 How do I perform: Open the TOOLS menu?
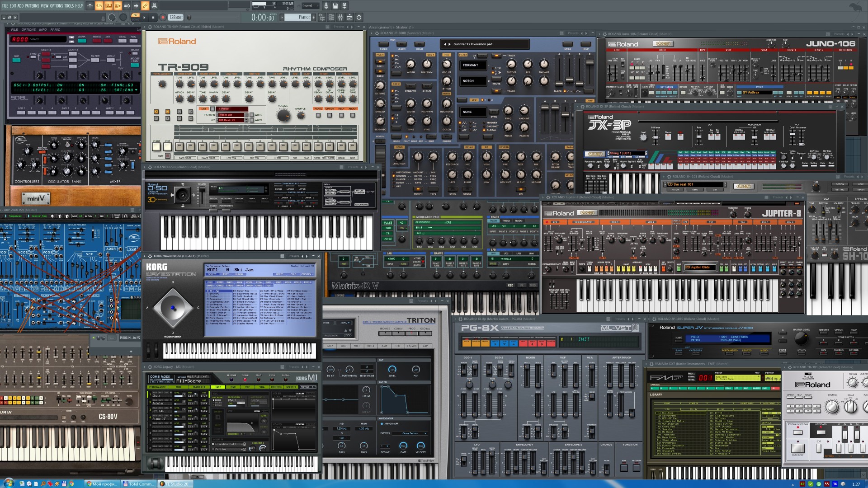point(69,5)
